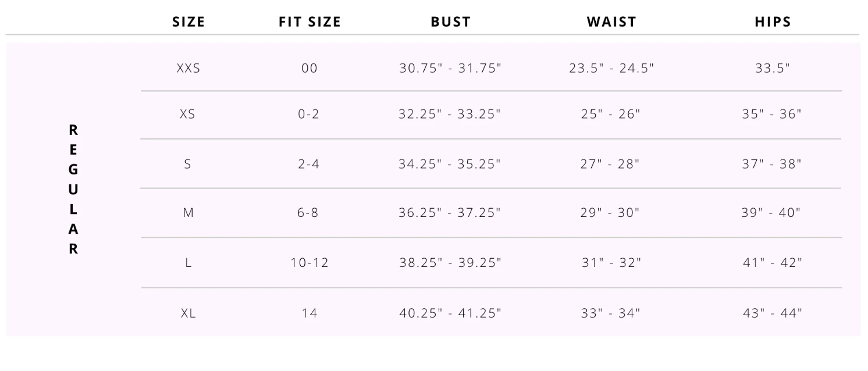Click bust value 36.25" - 37.25"
The width and height of the screenshot is (868, 371).
(x=450, y=213)
